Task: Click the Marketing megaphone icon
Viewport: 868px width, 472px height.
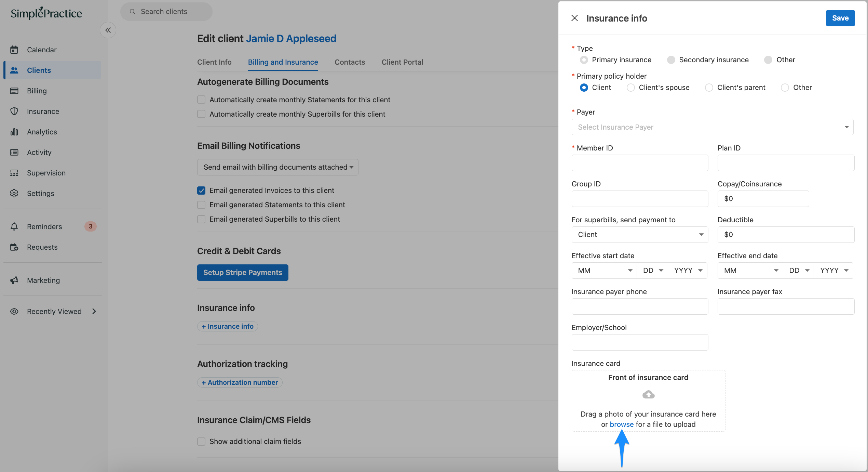Action: click(14, 280)
